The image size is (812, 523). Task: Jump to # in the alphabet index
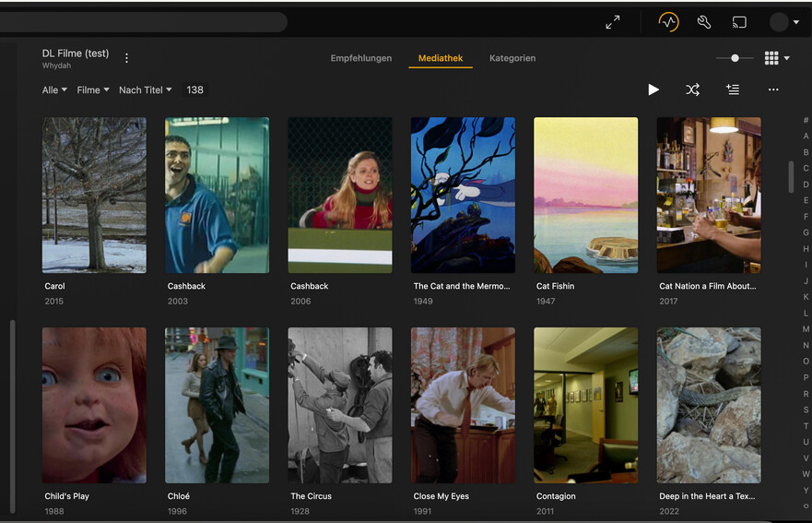click(x=806, y=120)
